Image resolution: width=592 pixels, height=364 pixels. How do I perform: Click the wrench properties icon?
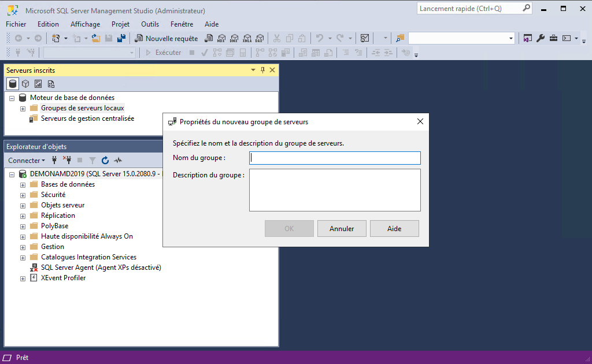point(541,38)
